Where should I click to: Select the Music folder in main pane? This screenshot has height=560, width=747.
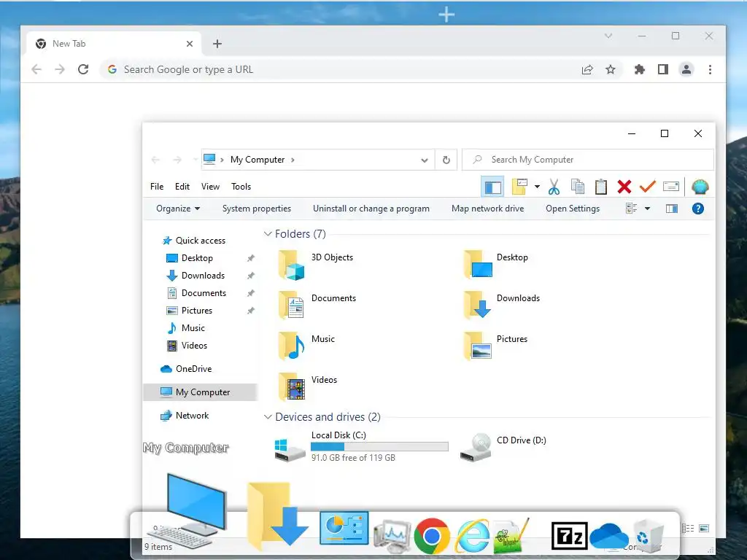[307, 346]
